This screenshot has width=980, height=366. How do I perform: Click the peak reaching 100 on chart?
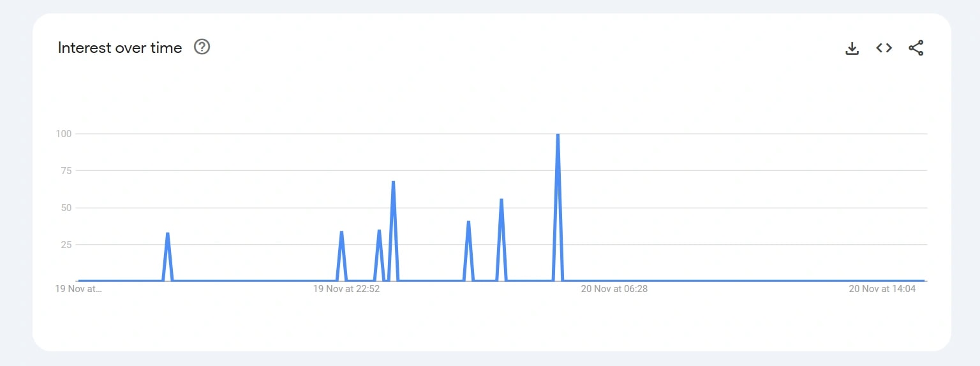(x=558, y=135)
